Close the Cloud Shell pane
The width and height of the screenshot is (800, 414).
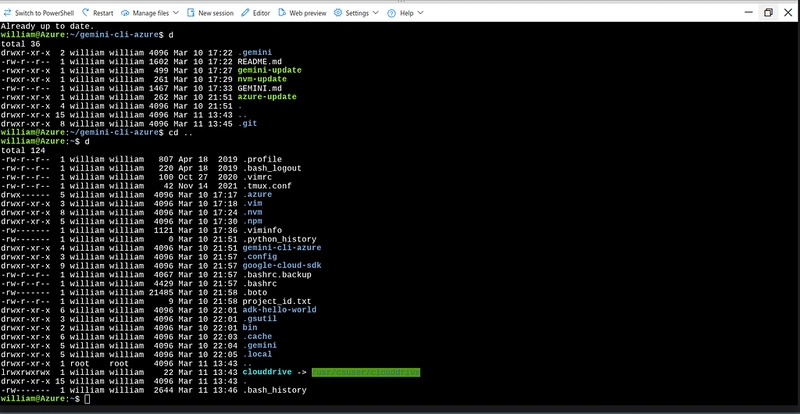(789, 12)
